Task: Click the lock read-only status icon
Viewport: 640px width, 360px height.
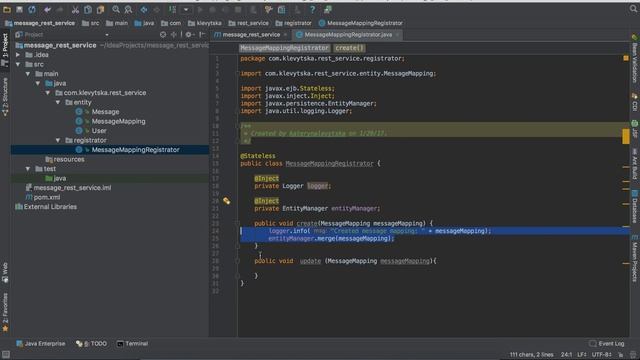Action: 620,355
